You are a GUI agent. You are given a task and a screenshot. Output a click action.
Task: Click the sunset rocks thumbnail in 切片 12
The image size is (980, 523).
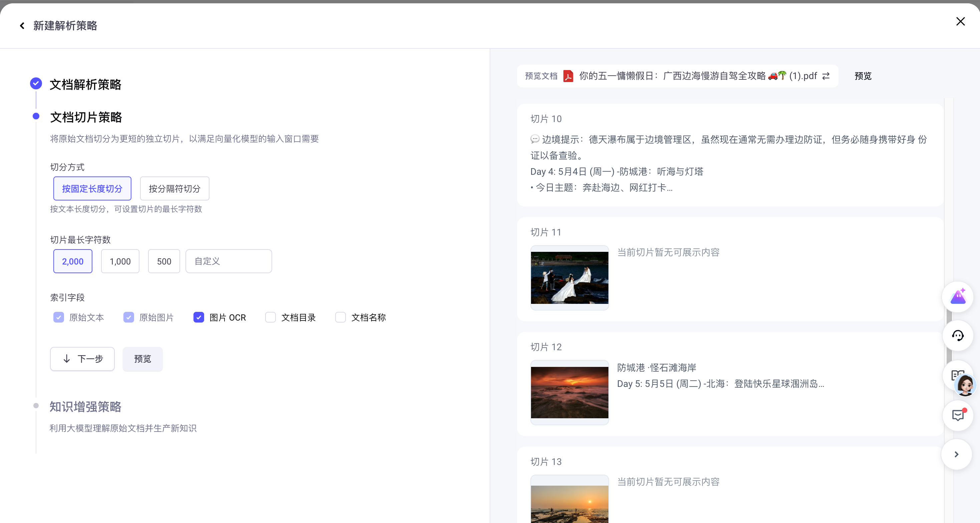pos(569,393)
